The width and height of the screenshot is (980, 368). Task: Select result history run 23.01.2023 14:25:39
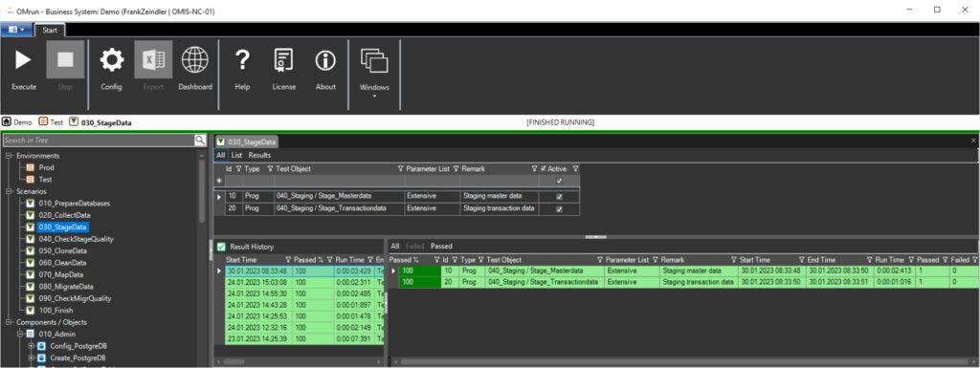click(303, 338)
